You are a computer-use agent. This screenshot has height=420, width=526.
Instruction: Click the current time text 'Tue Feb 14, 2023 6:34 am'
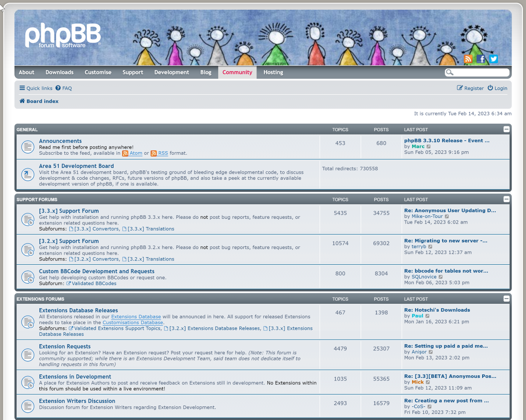click(480, 114)
